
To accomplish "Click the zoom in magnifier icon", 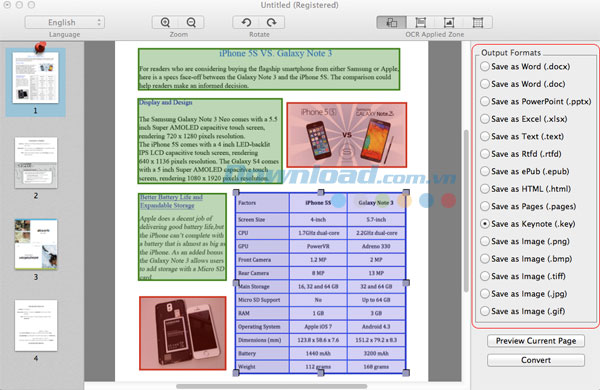I will point(165,22).
